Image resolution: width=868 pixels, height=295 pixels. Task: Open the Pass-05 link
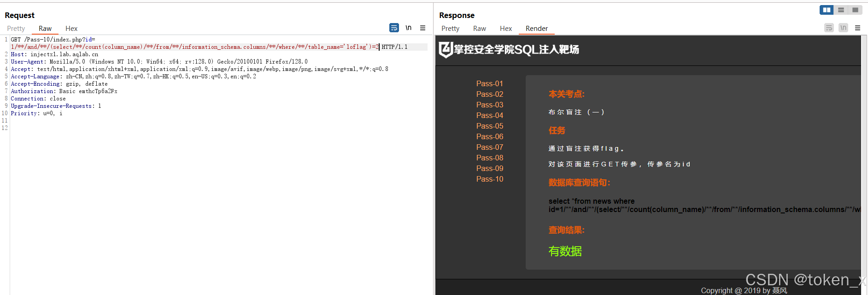pos(490,126)
